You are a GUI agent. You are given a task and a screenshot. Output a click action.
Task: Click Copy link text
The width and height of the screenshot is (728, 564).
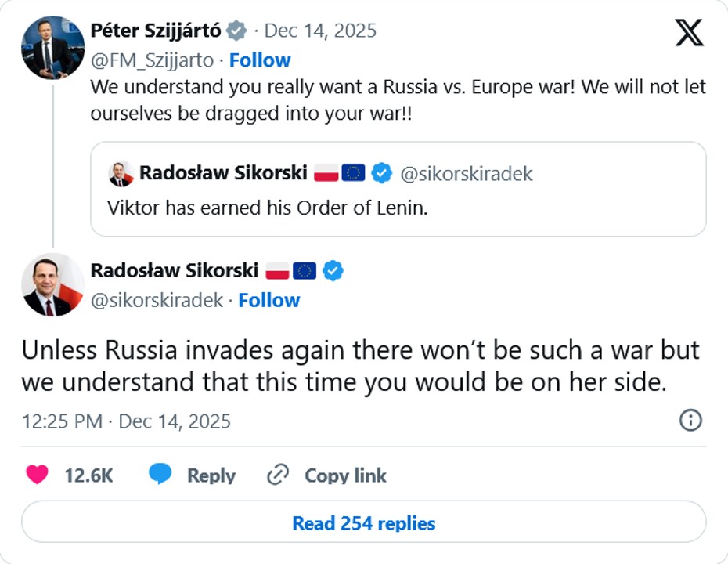tap(345, 475)
